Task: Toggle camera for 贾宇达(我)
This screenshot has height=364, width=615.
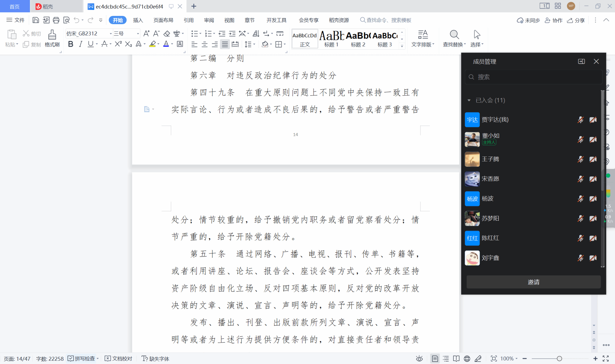Action: (593, 120)
